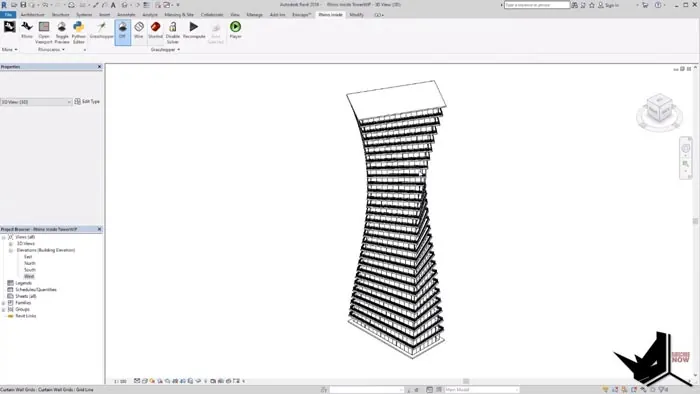Viewport: 700px width, 394px height.
Task: Collapse the Views (all) tree node
Action: point(4,237)
